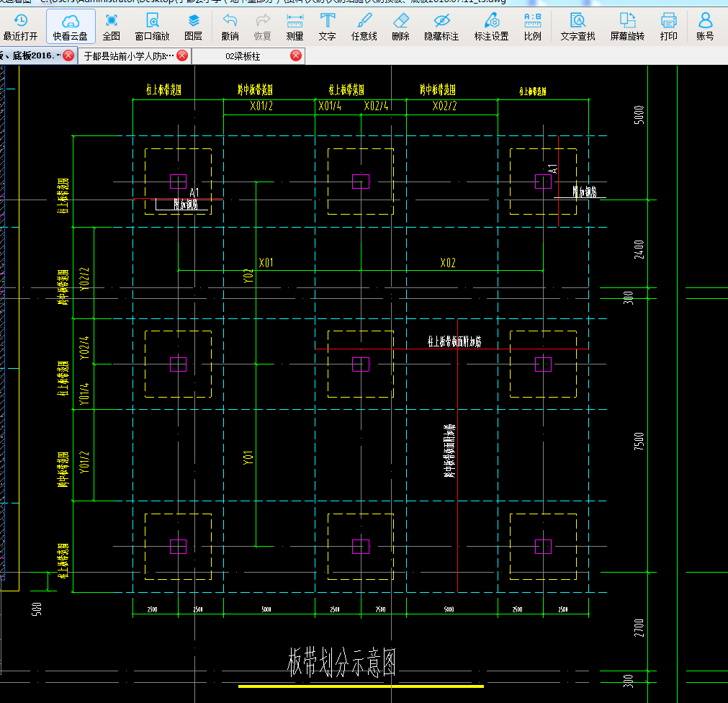The width and height of the screenshot is (728, 703).
Task: Open the 比例 scale setting
Action: [x=533, y=27]
